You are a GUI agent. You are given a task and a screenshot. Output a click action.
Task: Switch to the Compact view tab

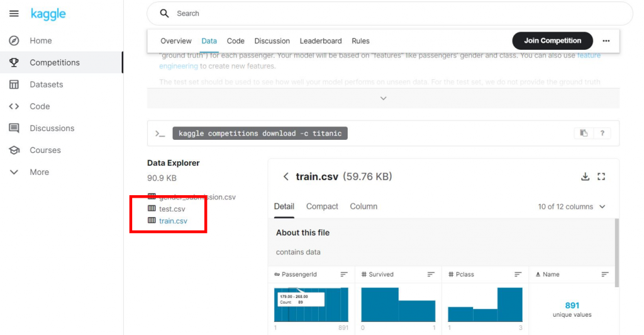(322, 207)
